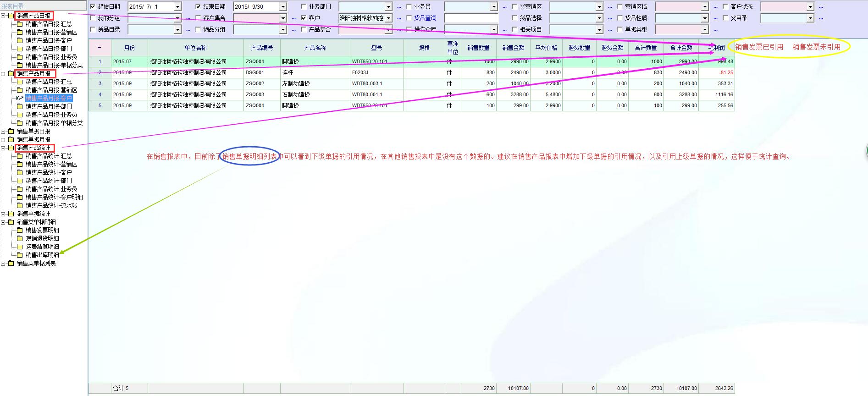
Task: Select row 3 with product 左制动踏板
Action: 296,83
